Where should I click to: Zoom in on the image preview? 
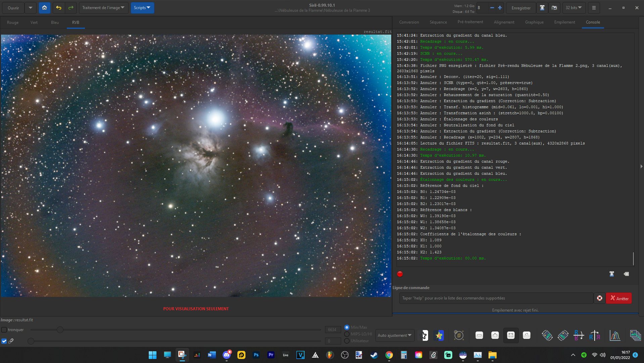pyautogui.click(x=495, y=335)
